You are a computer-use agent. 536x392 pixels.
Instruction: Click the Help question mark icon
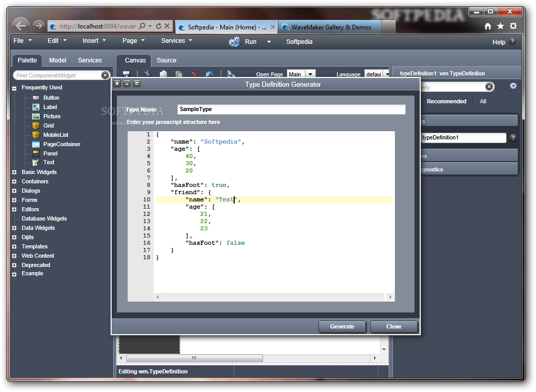(512, 41)
